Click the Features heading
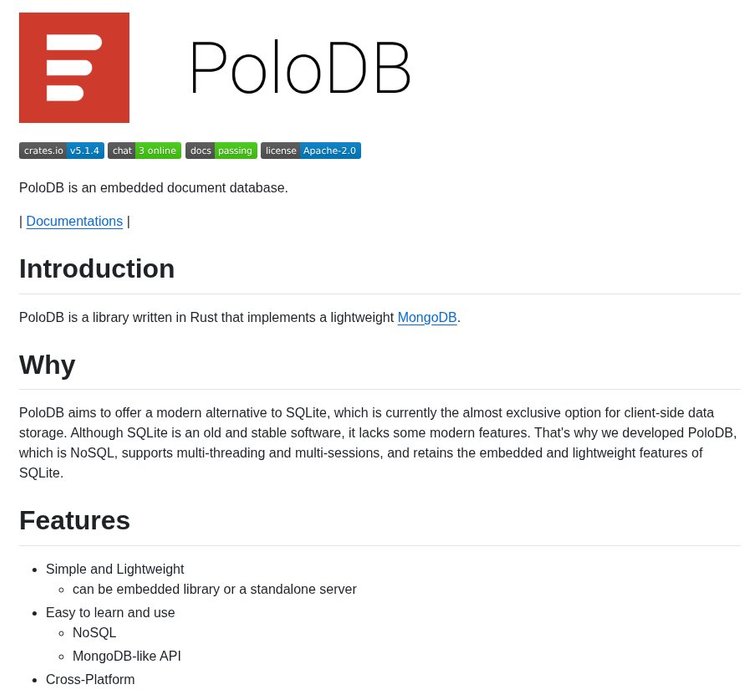This screenshot has height=700, width=754. (x=74, y=521)
